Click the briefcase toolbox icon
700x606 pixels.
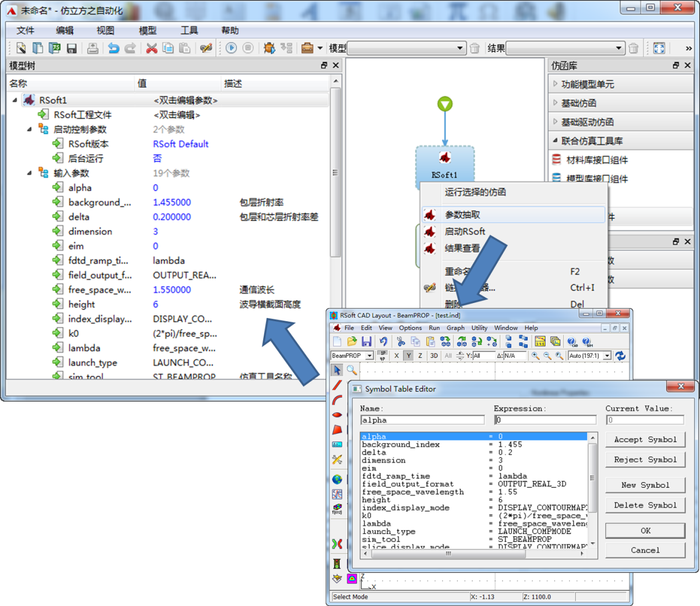pyautogui.click(x=307, y=48)
